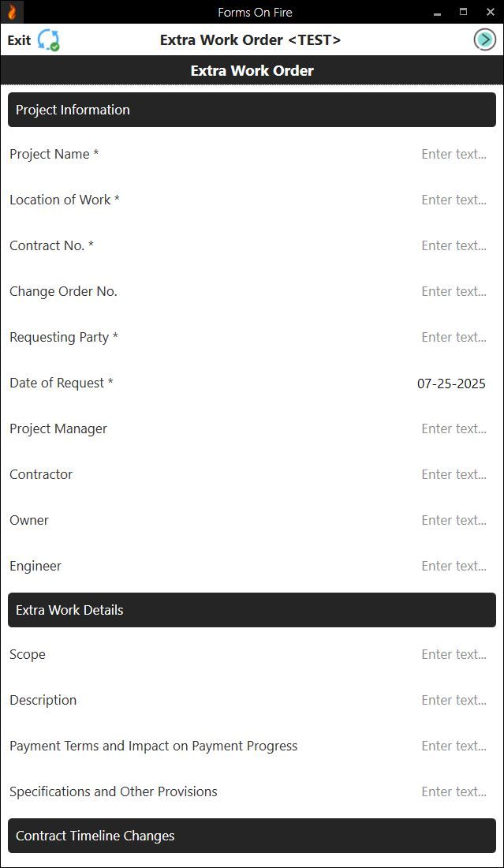Select the Extra Work Order TEST header
The height and width of the screenshot is (868, 504).
[x=252, y=39]
